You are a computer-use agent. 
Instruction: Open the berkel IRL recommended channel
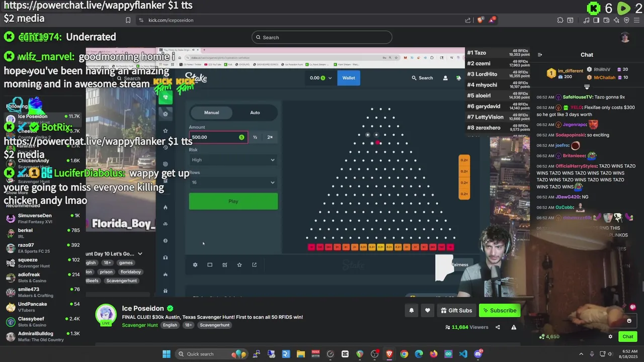pos(42,234)
